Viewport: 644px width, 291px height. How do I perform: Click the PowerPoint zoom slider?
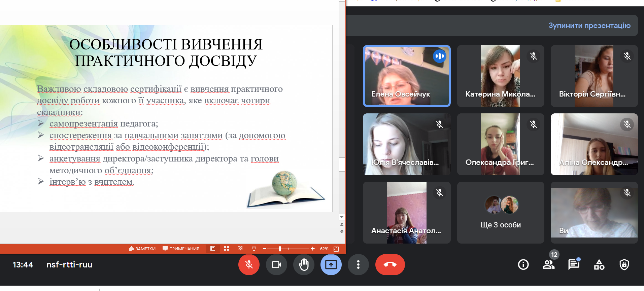280,249
